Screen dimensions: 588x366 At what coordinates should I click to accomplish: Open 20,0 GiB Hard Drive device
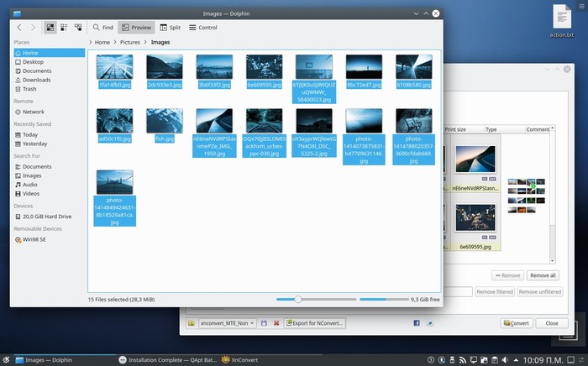[49, 216]
